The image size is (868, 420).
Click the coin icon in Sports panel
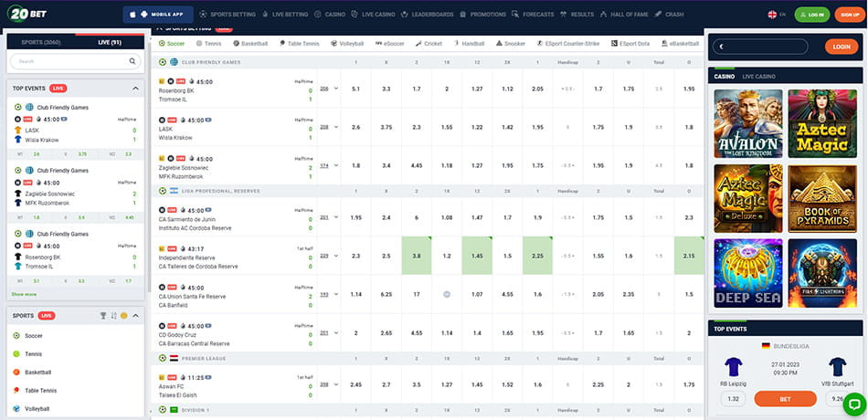pyautogui.click(x=124, y=315)
